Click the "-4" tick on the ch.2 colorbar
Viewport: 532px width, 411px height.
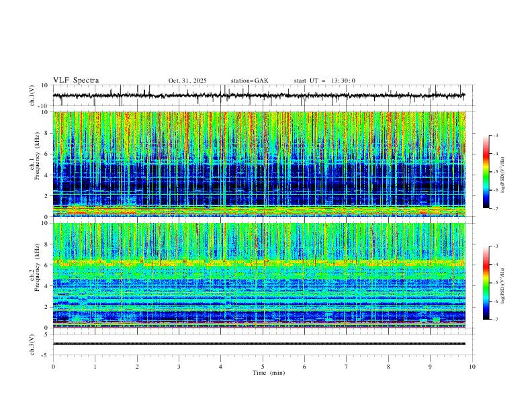pyautogui.click(x=495, y=265)
